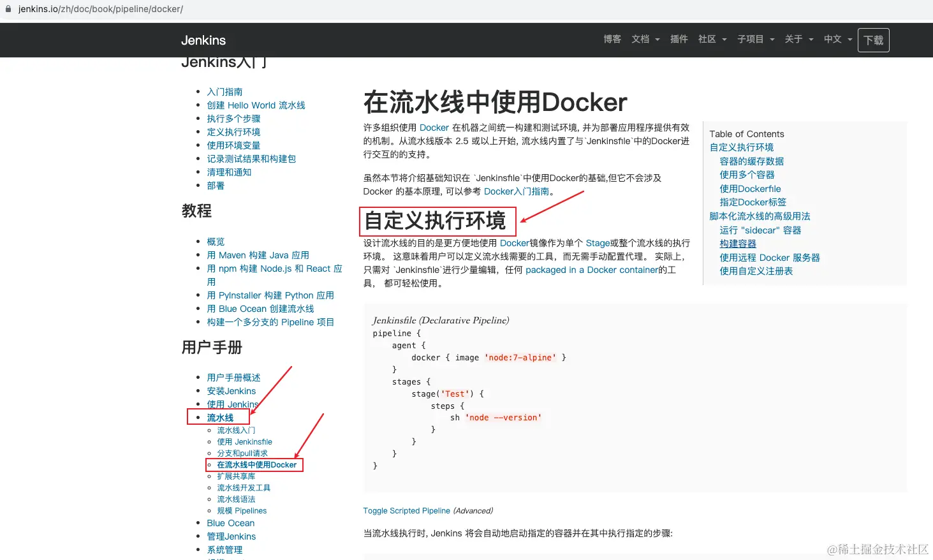
Task: Jump to 脚本化流水线的高级用法 in Table of Contents
Action: [760, 216]
